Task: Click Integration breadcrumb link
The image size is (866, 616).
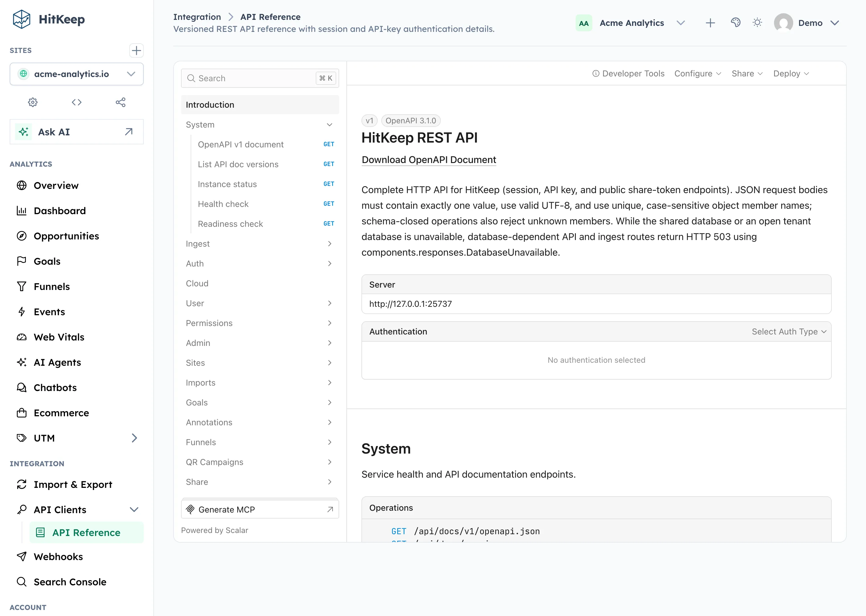Action: (197, 17)
